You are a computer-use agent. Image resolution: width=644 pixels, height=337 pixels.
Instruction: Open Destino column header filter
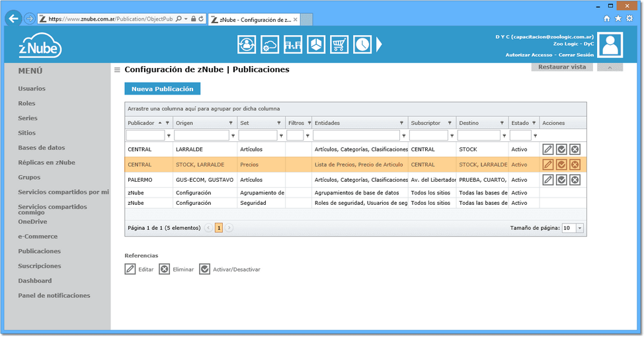[502, 123]
